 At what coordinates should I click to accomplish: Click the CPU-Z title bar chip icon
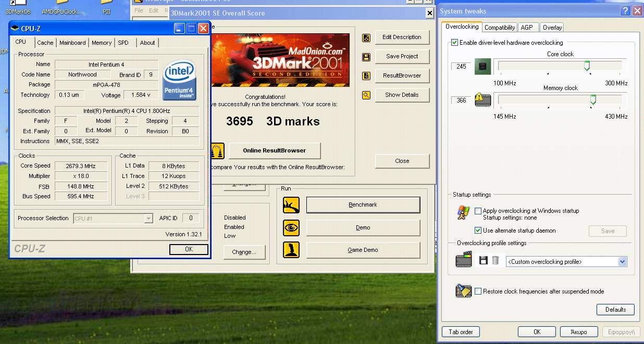[x=15, y=29]
